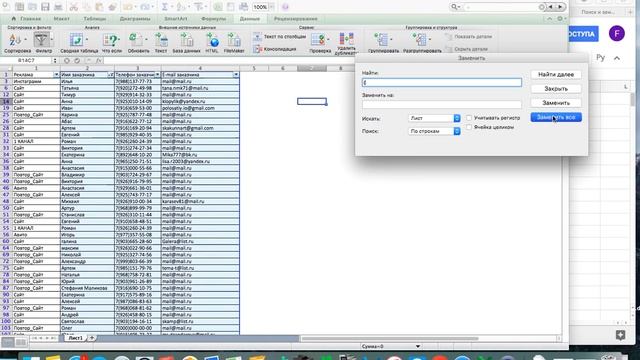Click the Ру language switch in browser
This screenshot has height=360, width=640.
coord(600,58)
